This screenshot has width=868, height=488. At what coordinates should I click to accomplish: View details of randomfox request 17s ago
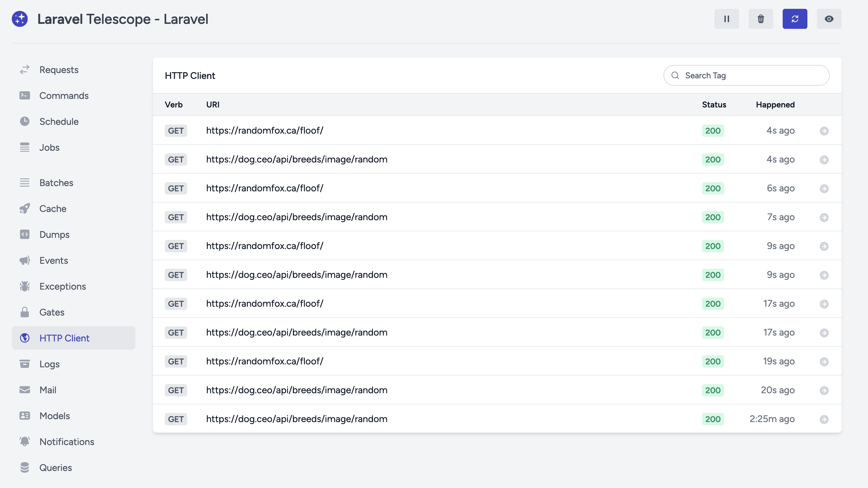click(824, 304)
